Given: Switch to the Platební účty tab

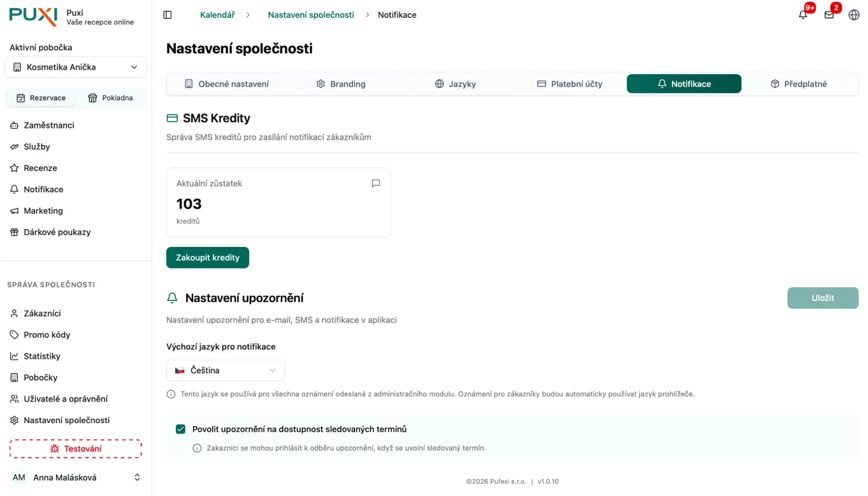Looking at the screenshot, I should pyautogui.click(x=570, y=84).
